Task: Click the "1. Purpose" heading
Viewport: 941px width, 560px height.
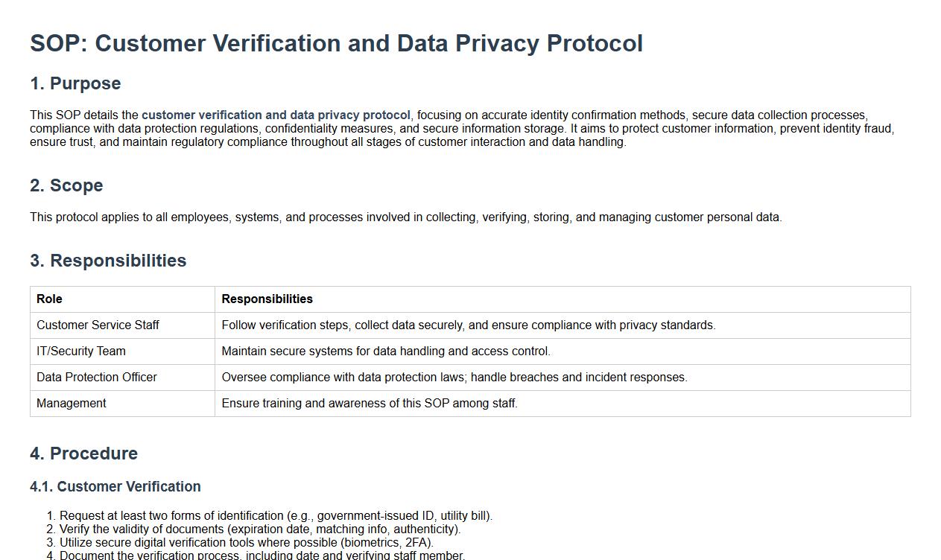Action: [x=75, y=83]
